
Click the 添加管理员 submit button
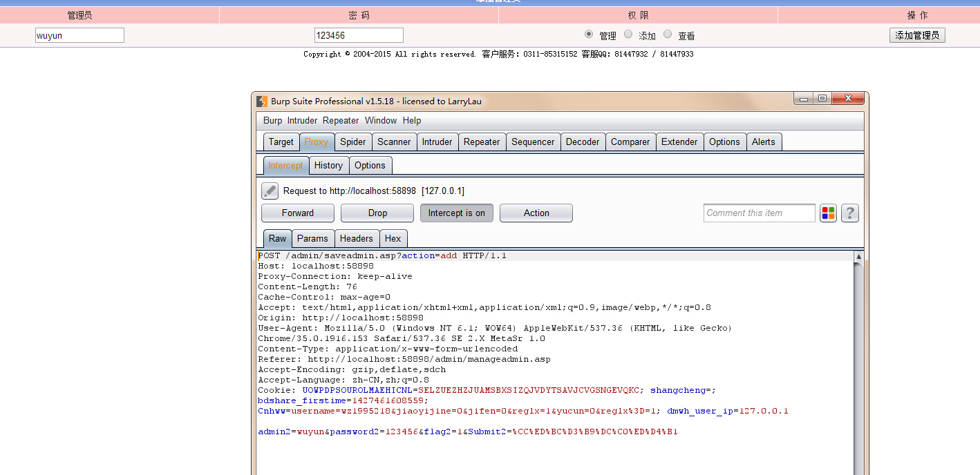pyautogui.click(x=917, y=35)
